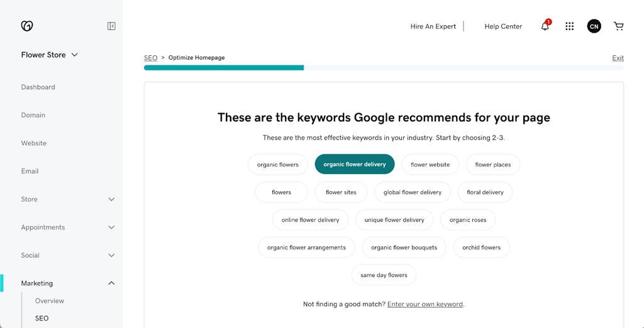This screenshot has width=644, height=328.
Task: Select the 'organic flower bouquets' keyword
Action: pos(404,248)
